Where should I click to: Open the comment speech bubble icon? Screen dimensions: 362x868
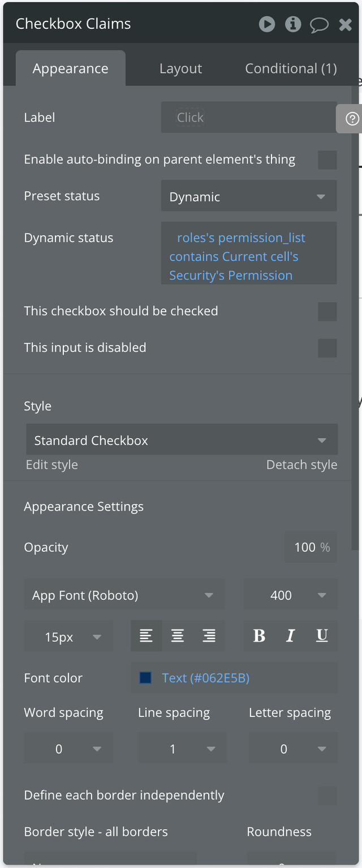tap(319, 24)
